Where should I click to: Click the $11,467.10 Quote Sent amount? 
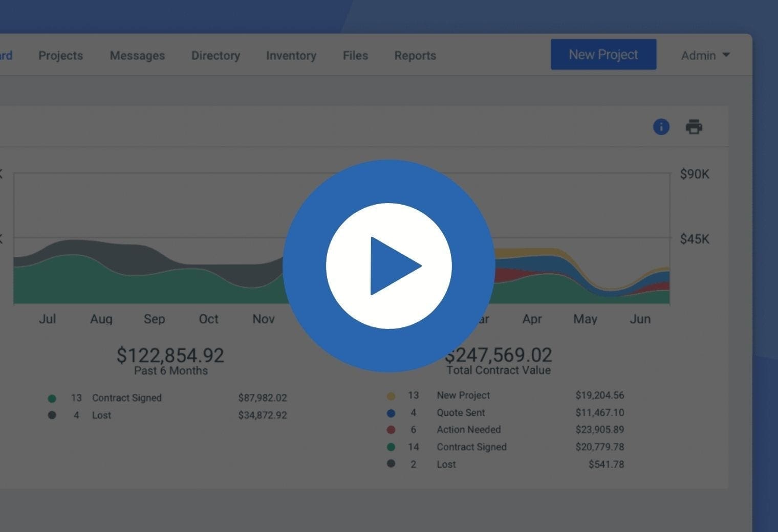(600, 413)
